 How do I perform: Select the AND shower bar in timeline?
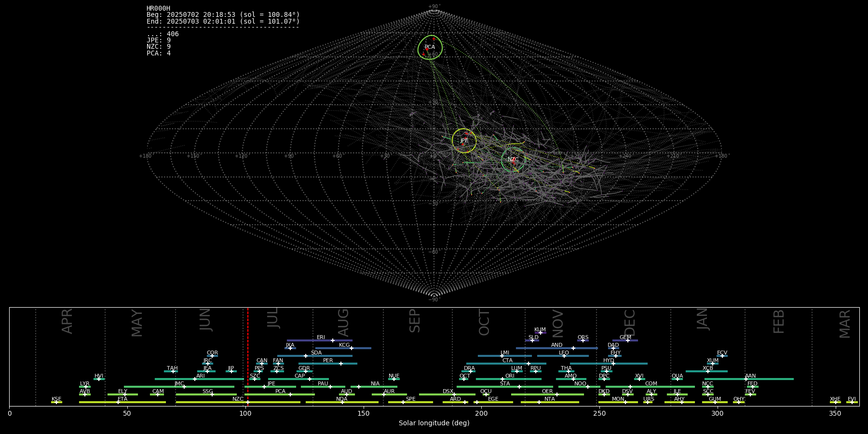(x=557, y=348)
